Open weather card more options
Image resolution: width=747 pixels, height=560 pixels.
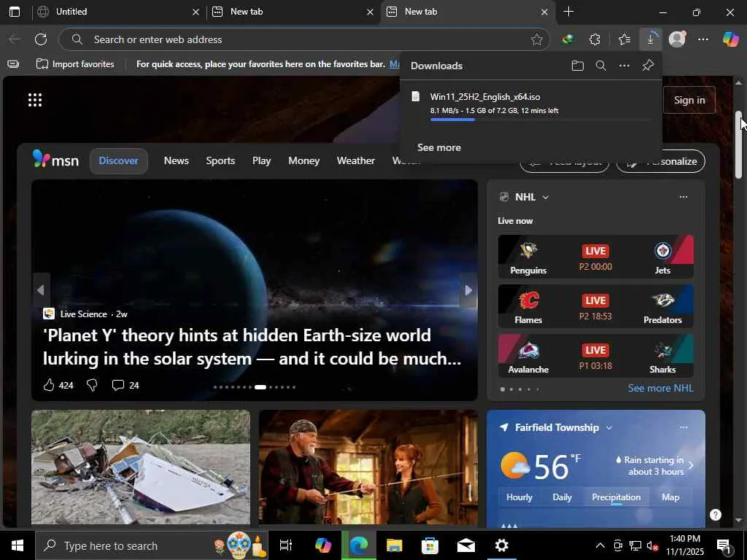(x=683, y=427)
